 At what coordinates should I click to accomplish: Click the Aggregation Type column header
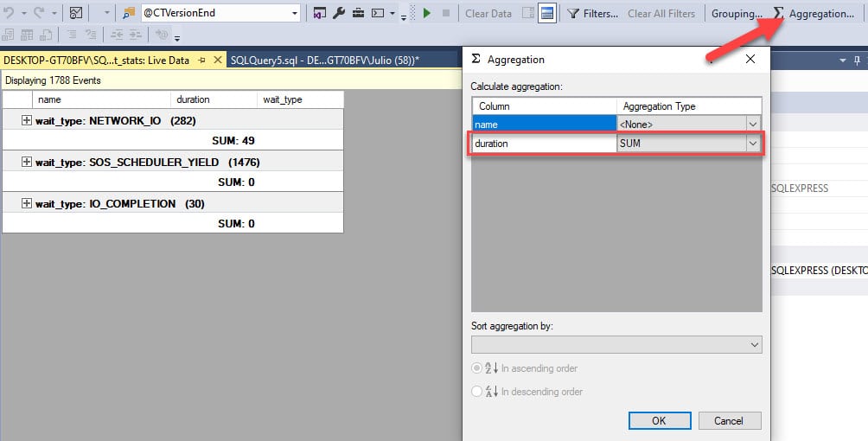coord(689,106)
